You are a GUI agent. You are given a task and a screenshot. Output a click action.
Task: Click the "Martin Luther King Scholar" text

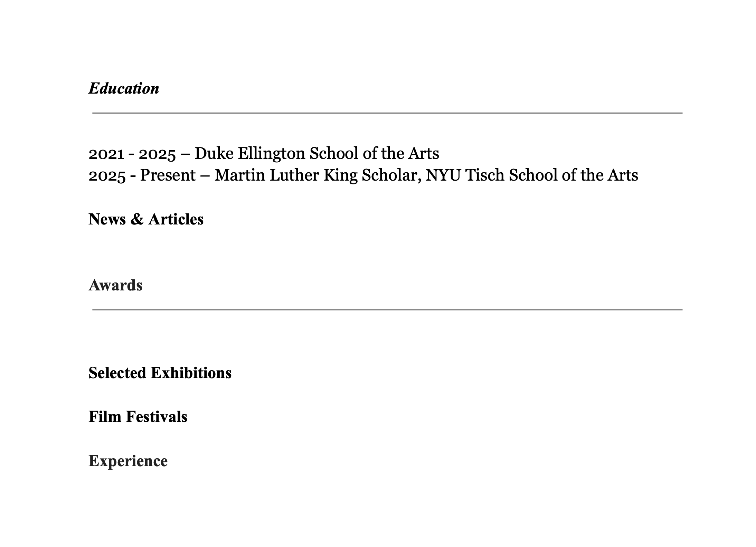pyautogui.click(x=318, y=175)
